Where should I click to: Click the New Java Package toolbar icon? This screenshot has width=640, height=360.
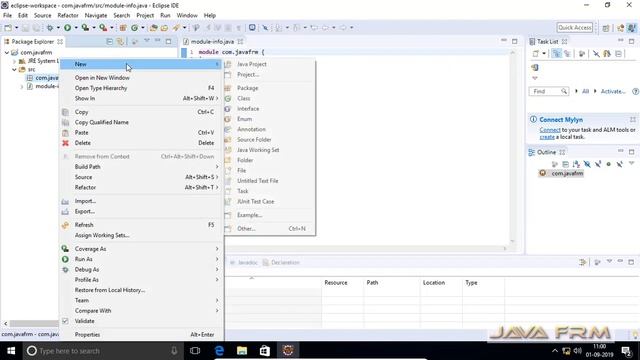[123, 28]
